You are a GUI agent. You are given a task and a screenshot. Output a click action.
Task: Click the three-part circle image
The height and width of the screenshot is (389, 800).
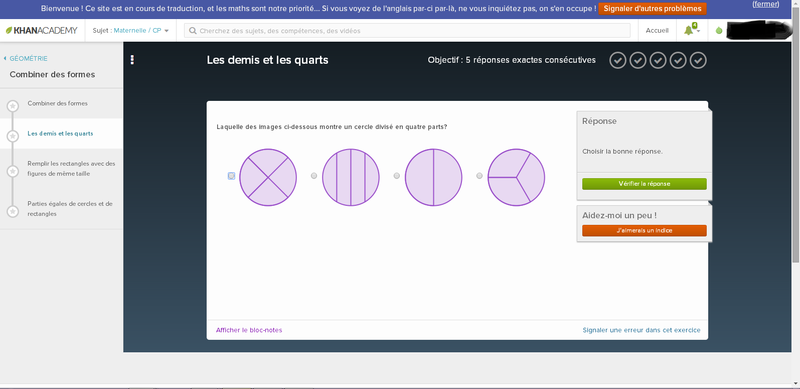tap(516, 177)
